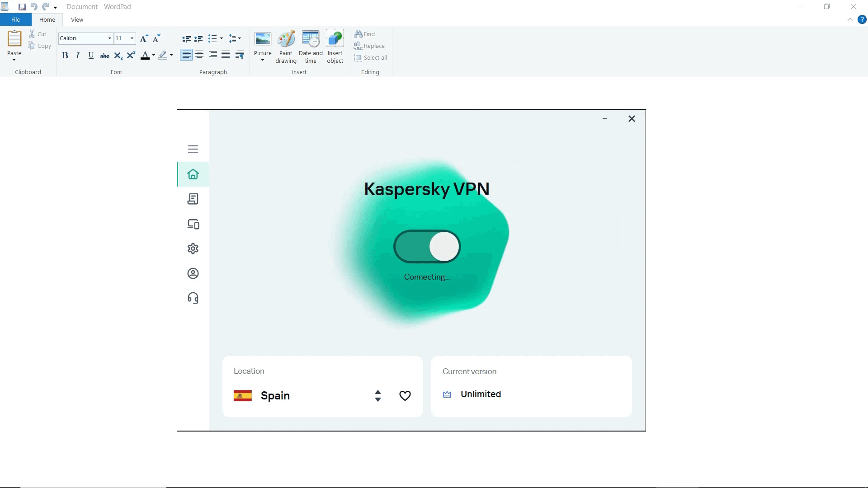Toggle Bold formatting

65,55
